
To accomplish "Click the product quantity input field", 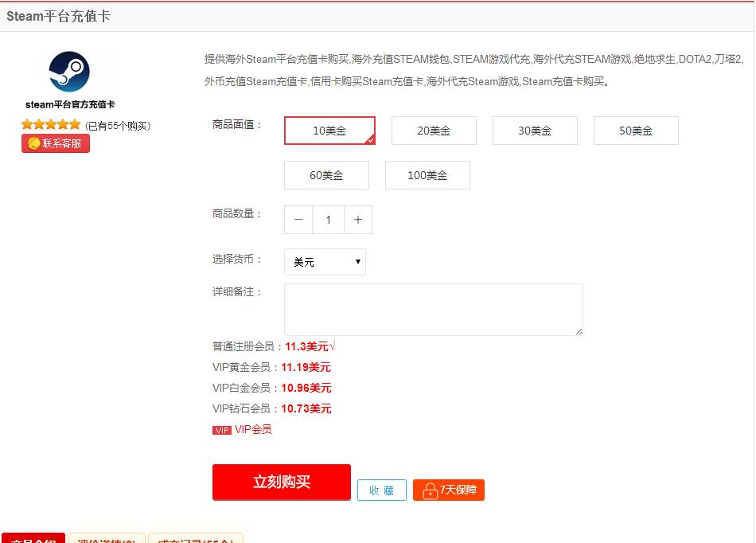I will pyautogui.click(x=329, y=220).
